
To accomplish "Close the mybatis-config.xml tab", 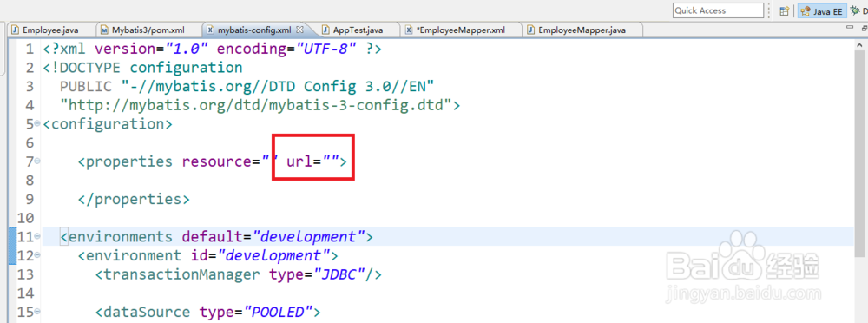I will point(300,30).
